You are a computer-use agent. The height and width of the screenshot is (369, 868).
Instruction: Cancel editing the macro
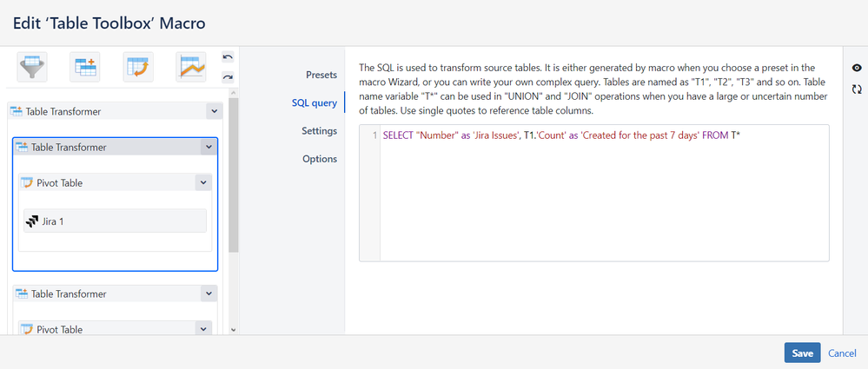(842, 353)
